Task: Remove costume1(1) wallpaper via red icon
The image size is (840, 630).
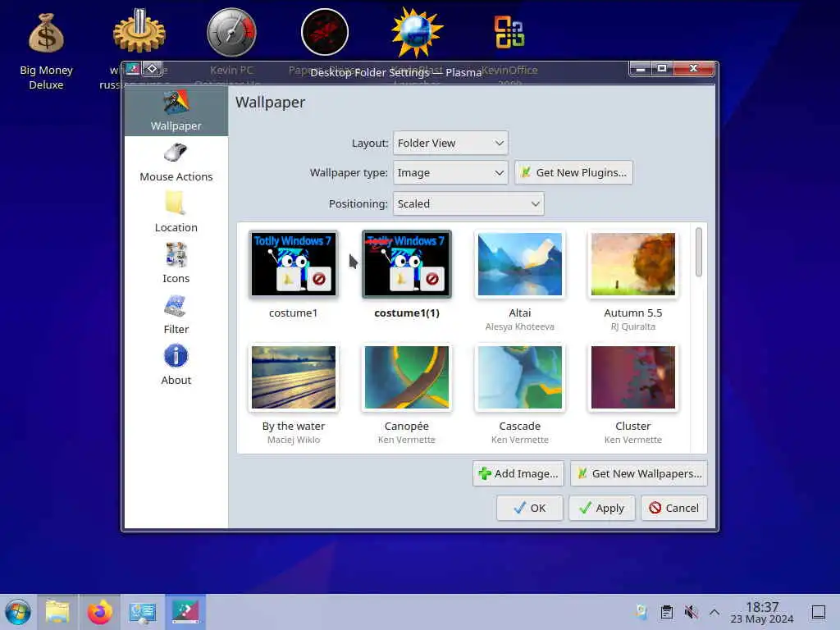Action: point(432,279)
